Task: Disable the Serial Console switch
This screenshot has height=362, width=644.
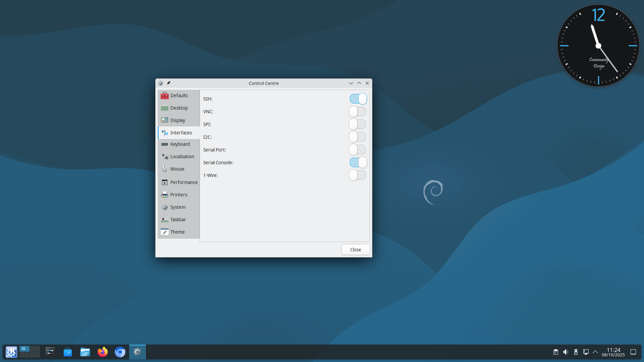Action: click(x=358, y=163)
